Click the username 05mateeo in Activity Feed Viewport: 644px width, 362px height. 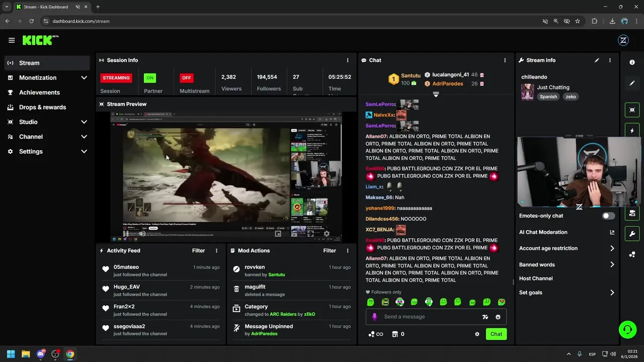[x=126, y=267]
